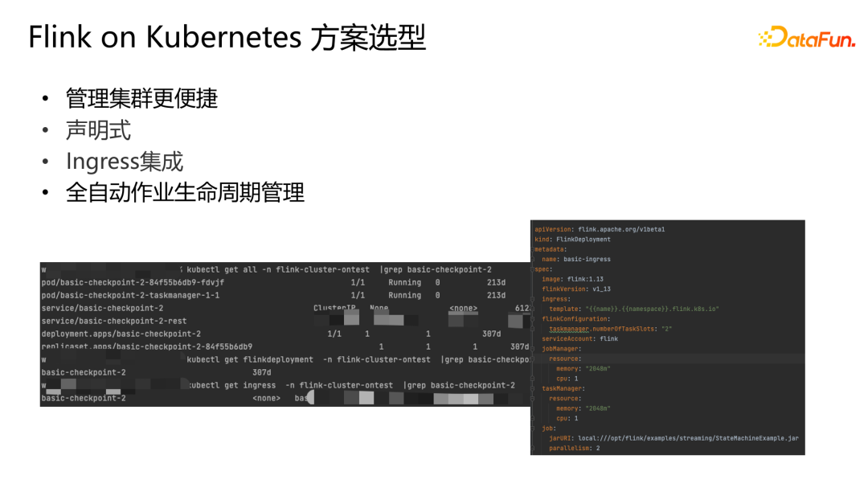Select the taskmanager-1-1 pod row

pyautogui.click(x=130, y=295)
